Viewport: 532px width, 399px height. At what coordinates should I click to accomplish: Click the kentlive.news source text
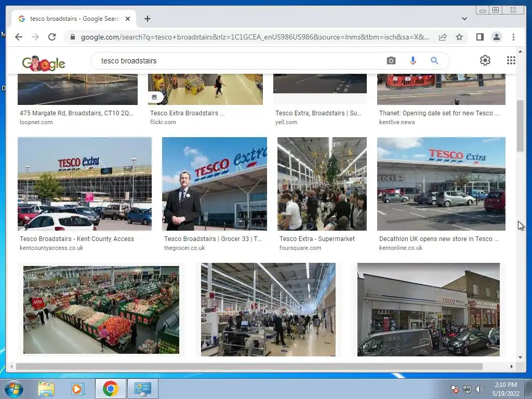point(396,122)
